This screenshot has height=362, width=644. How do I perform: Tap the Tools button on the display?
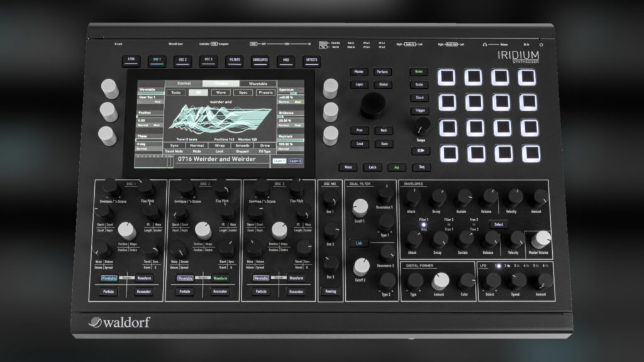click(176, 92)
